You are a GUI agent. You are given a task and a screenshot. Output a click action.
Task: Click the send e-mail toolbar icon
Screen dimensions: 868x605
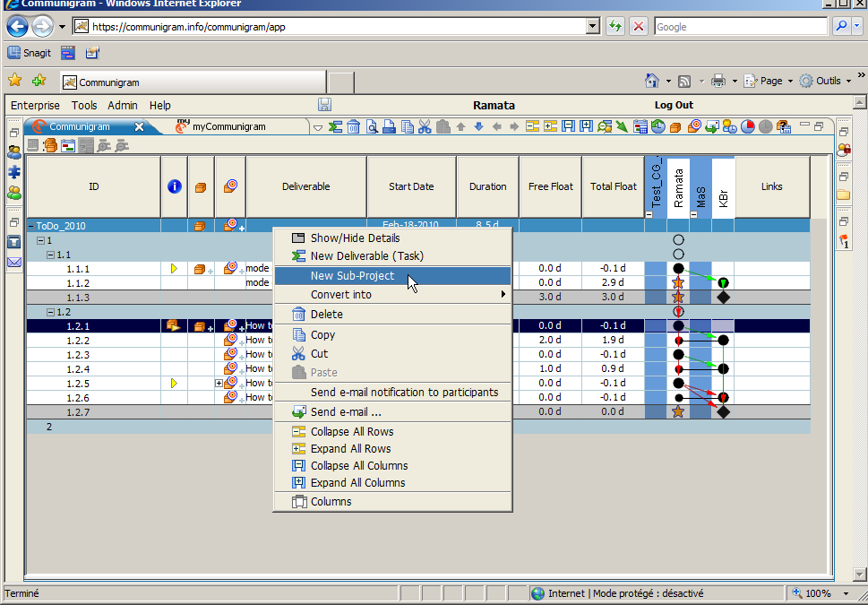(x=712, y=127)
